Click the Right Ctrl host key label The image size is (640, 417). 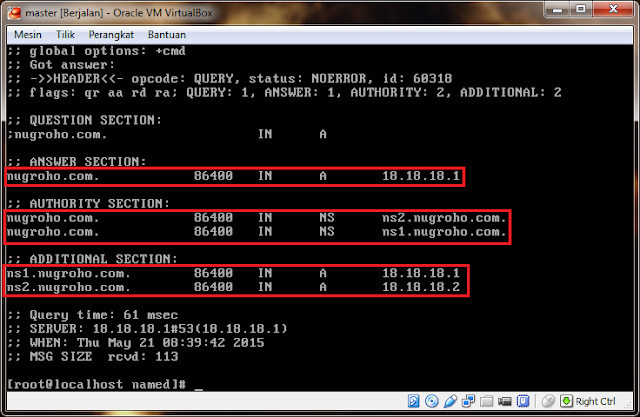pyautogui.click(x=596, y=401)
